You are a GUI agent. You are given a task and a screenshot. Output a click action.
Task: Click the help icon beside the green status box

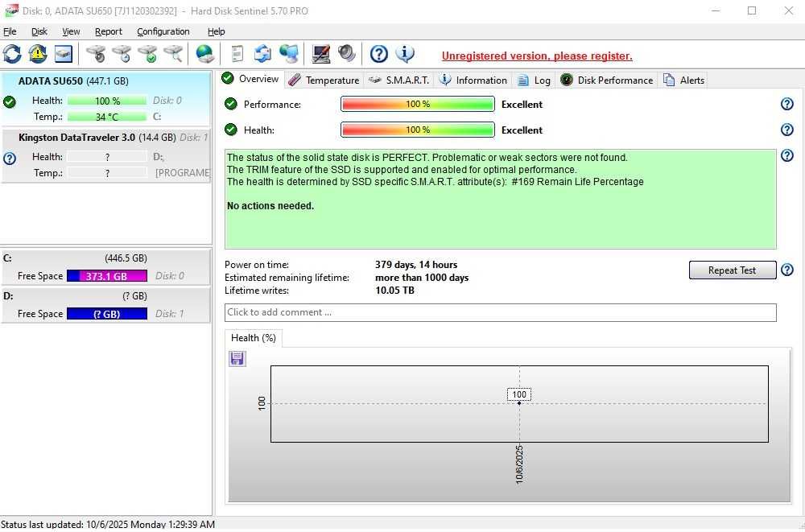click(787, 155)
